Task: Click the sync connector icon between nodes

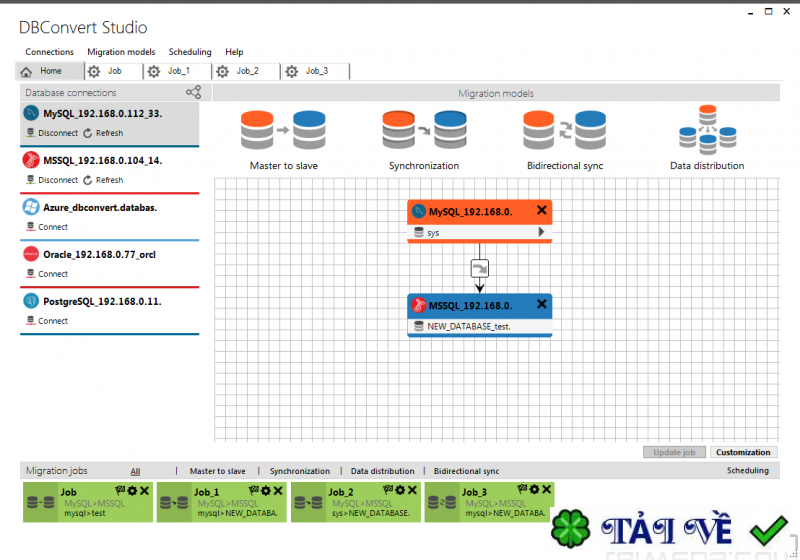Action: coord(480,268)
